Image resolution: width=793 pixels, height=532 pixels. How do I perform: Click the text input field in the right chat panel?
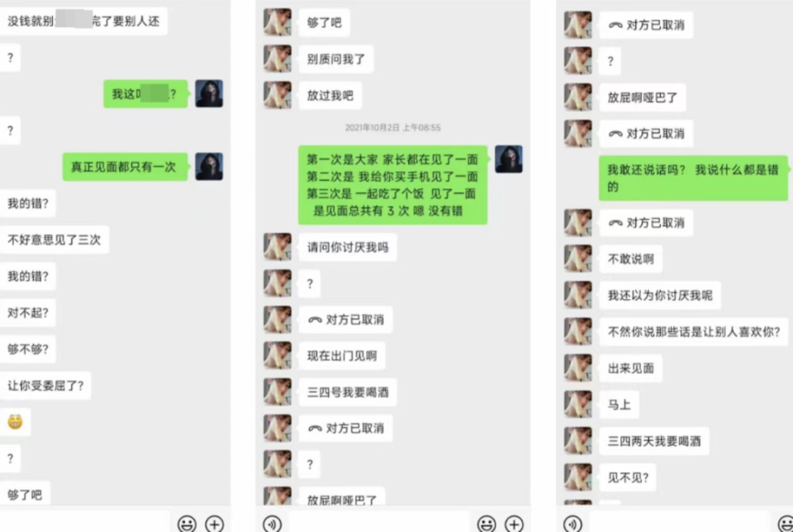point(679,523)
